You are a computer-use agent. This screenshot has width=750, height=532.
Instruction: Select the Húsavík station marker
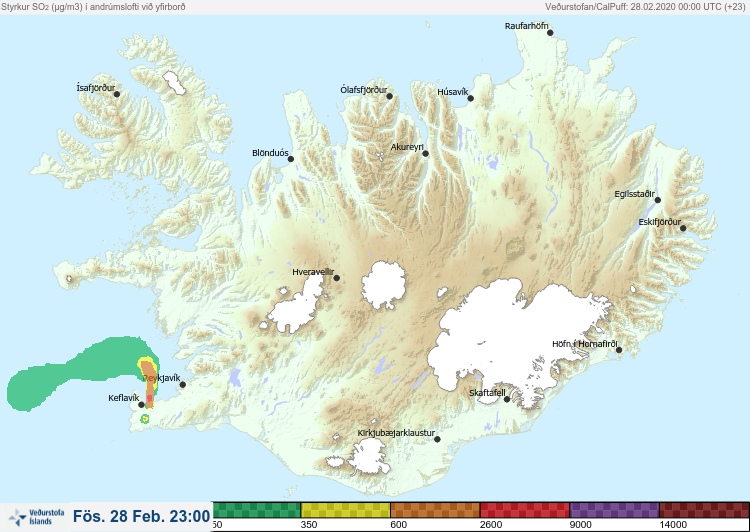tap(470, 98)
